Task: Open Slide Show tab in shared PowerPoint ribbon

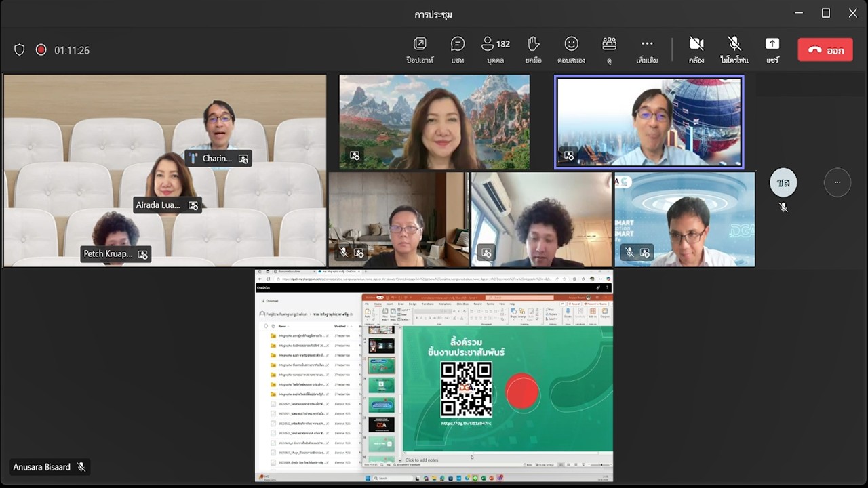Action: [x=462, y=304]
